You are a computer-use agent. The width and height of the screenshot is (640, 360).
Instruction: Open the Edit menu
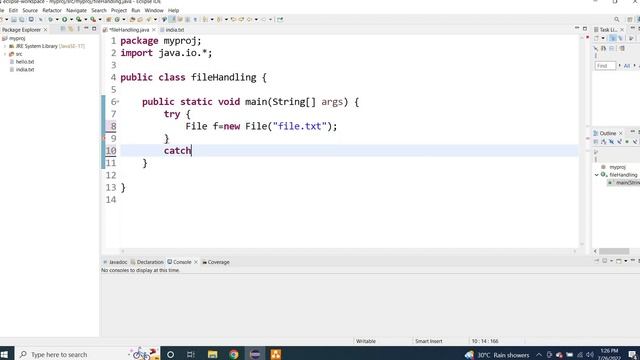13,10
